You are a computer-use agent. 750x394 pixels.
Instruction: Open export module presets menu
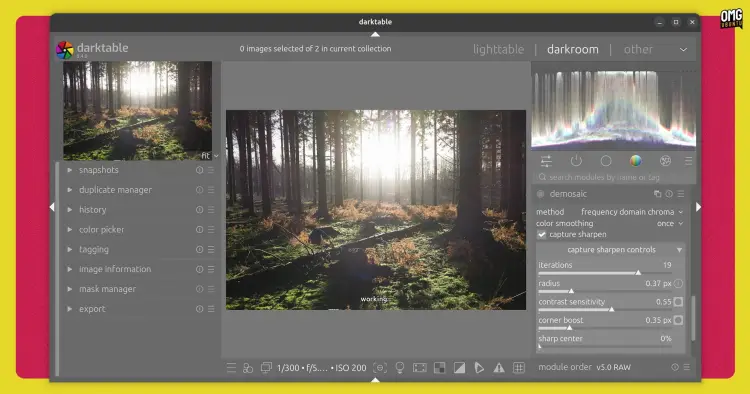(211, 309)
